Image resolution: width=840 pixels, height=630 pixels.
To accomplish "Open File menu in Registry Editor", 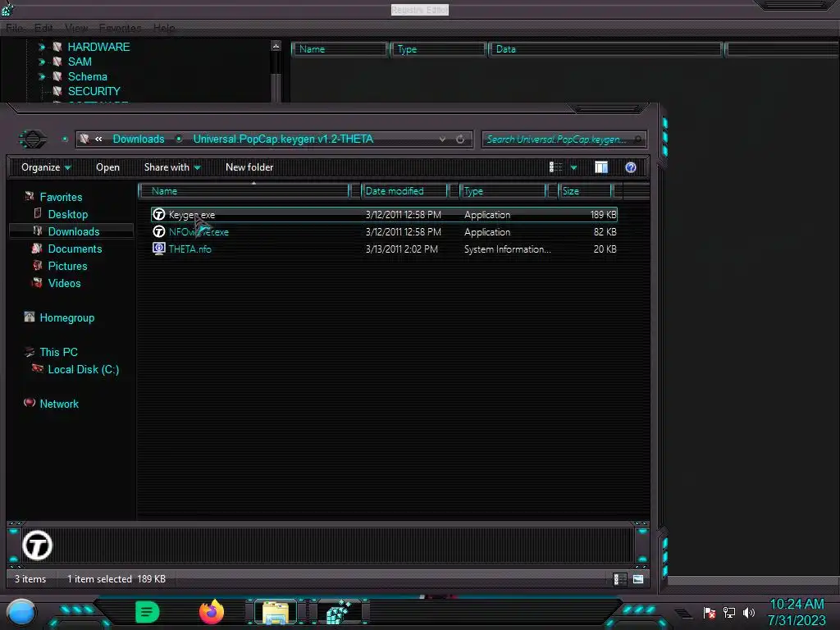I will point(15,28).
